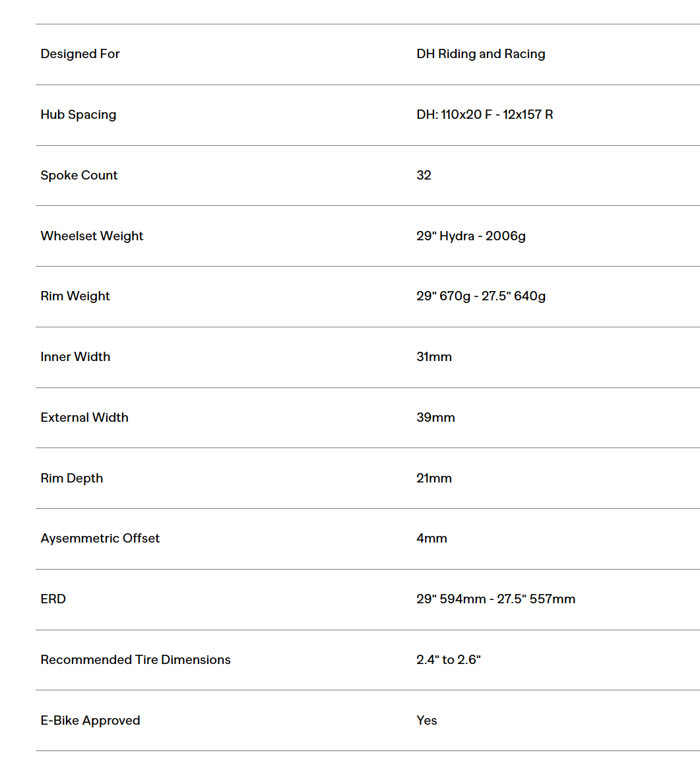
Task: Select ERD value '29" 594mm - 27.5" 557mm'
Action: [495, 599]
